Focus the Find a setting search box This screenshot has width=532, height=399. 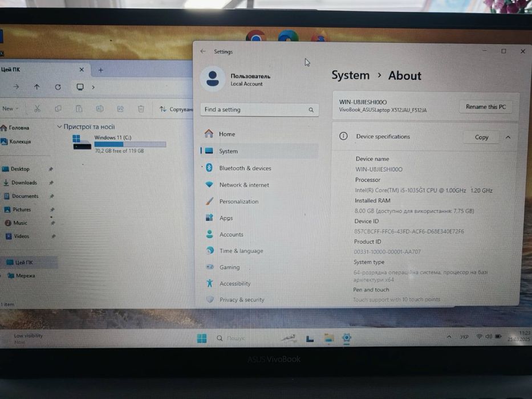tap(259, 109)
